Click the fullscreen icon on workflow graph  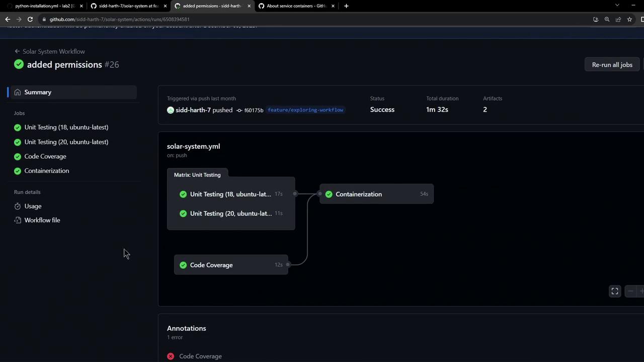click(x=615, y=292)
